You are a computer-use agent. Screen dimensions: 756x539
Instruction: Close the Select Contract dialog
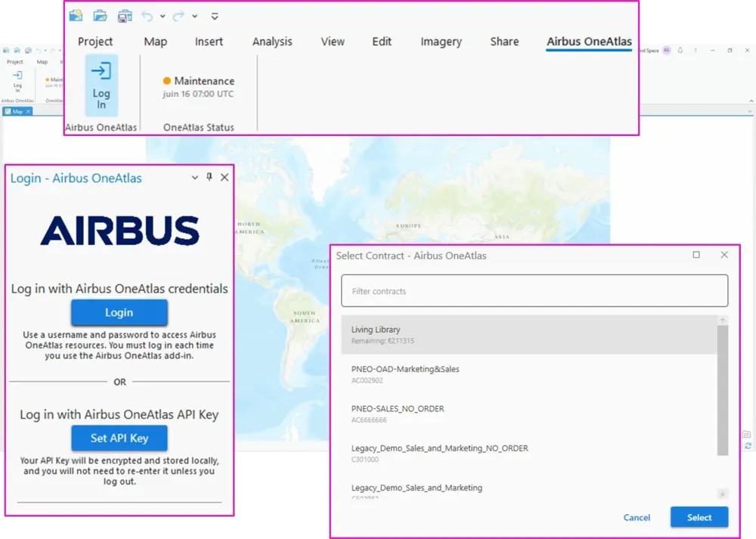(724, 255)
